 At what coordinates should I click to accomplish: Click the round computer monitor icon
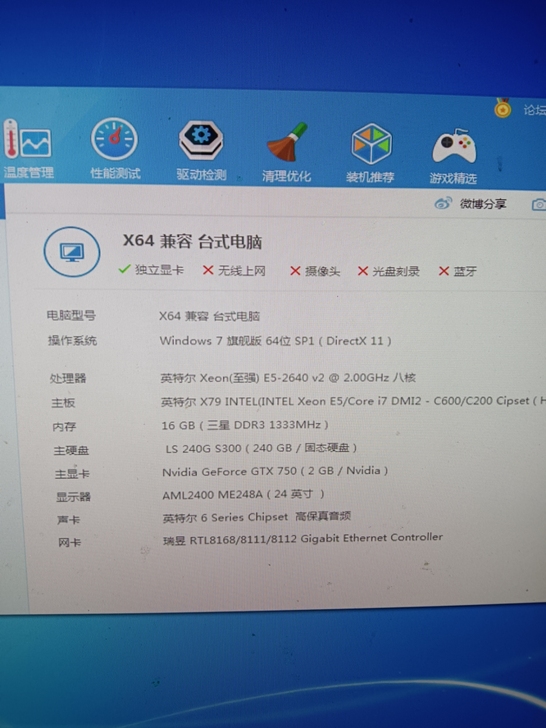tap(72, 252)
